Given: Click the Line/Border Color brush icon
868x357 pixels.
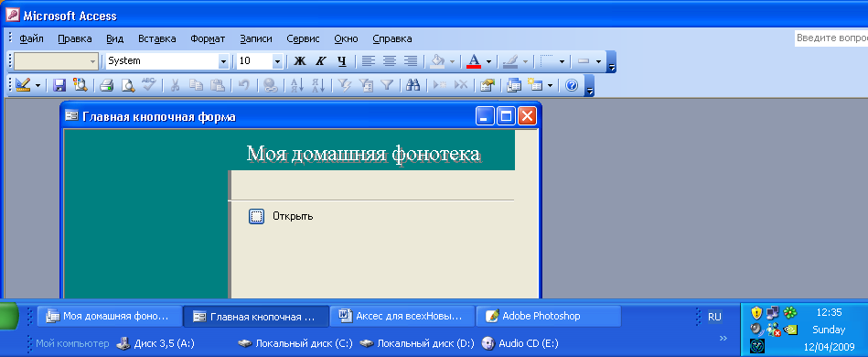Looking at the screenshot, I should pyautogui.click(x=509, y=61).
